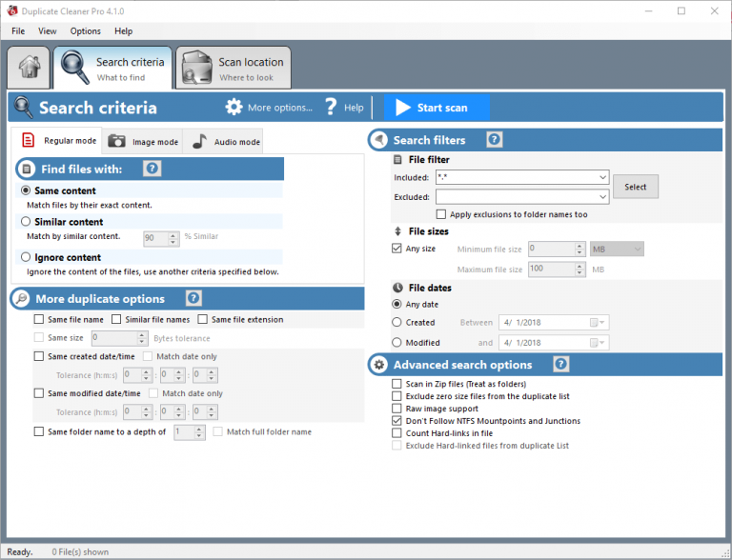The height and width of the screenshot is (560, 732).
Task: Click the Help question mark icon
Action: tap(331, 107)
